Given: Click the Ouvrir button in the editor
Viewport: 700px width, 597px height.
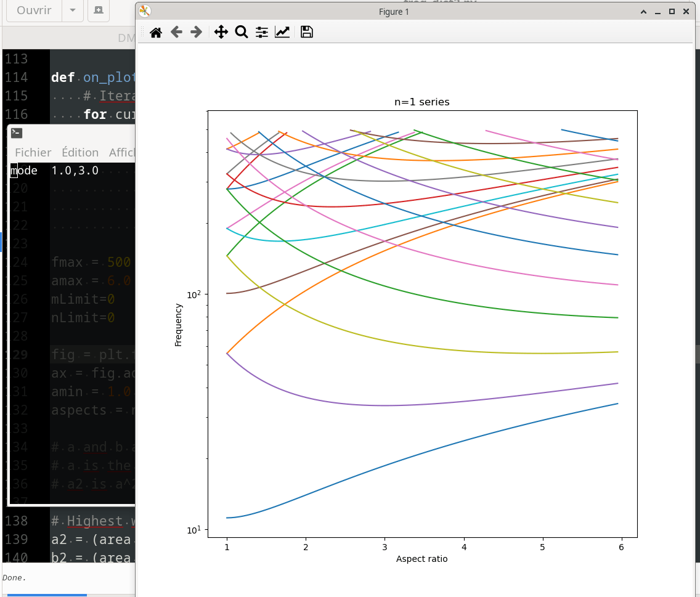Looking at the screenshot, I should click(x=34, y=10).
